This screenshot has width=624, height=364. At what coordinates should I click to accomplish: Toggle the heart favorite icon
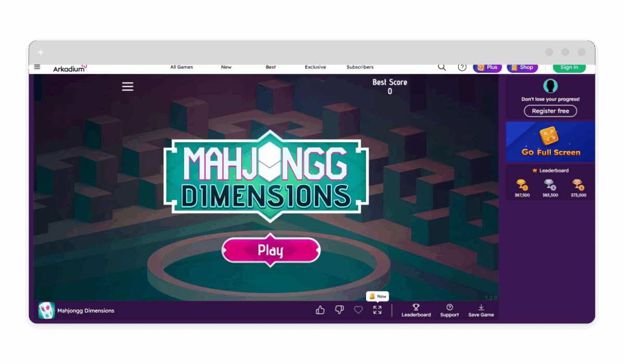click(x=358, y=310)
